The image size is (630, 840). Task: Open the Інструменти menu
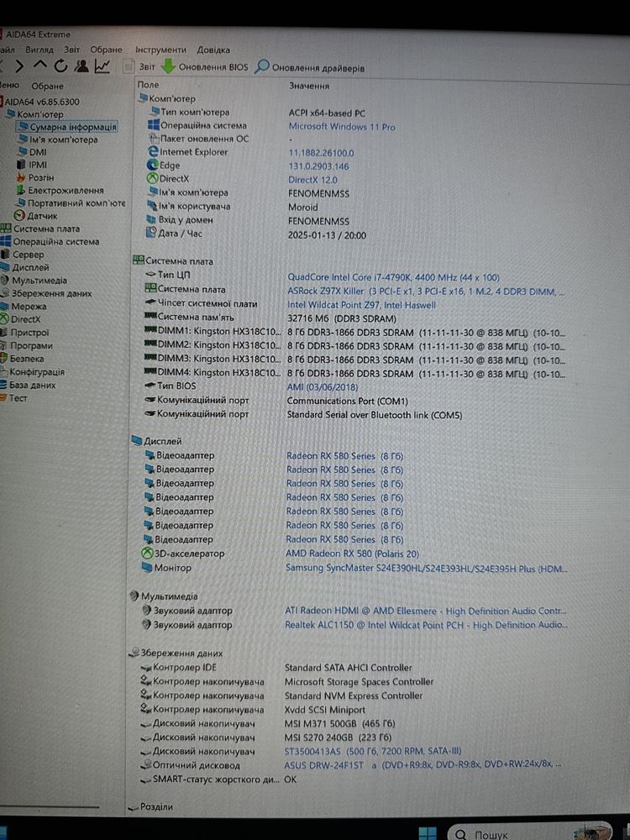[160, 50]
